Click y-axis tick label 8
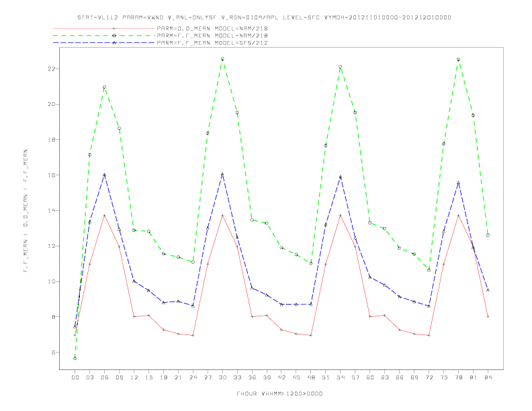Screen dimensions: 532x411 pos(54,317)
